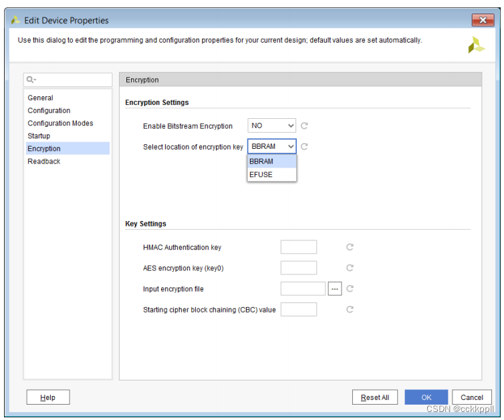This screenshot has height=420, width=504.
Task: Reset Starting CBC value field
Action: pyautogui.click(x=350, y=309)
